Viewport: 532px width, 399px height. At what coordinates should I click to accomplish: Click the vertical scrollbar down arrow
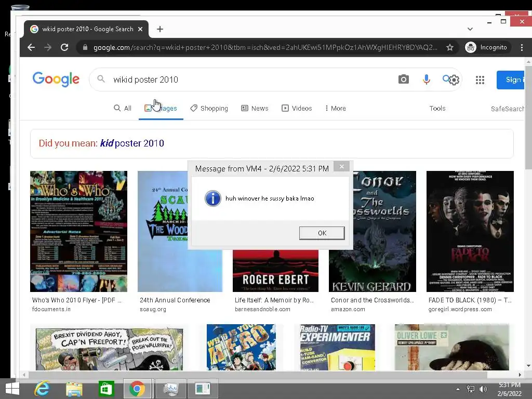pos(528,366)
